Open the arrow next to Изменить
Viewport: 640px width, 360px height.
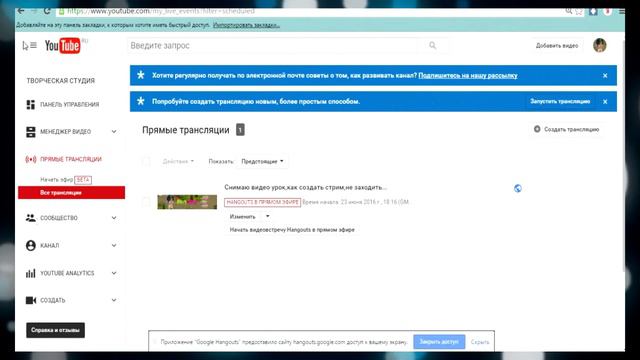[267, 216]
